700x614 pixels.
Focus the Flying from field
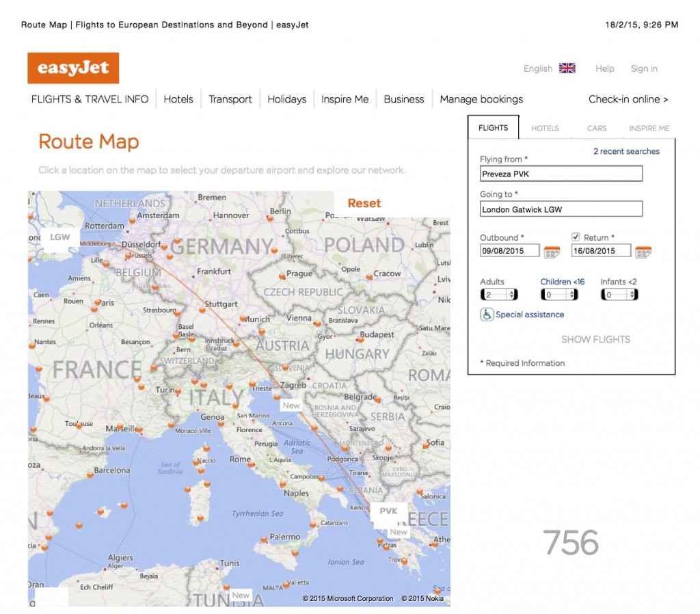coord(561,174)
